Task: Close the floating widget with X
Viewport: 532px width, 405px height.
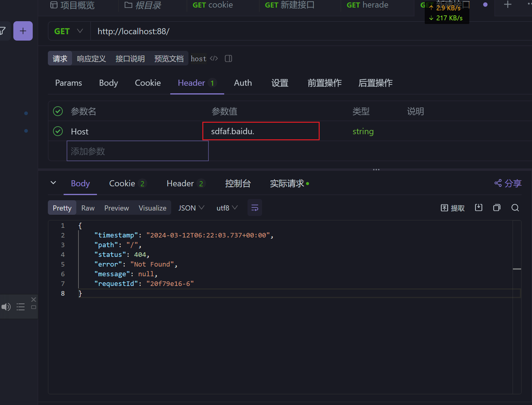Action: pyautogui.click(x=34, y=300)
